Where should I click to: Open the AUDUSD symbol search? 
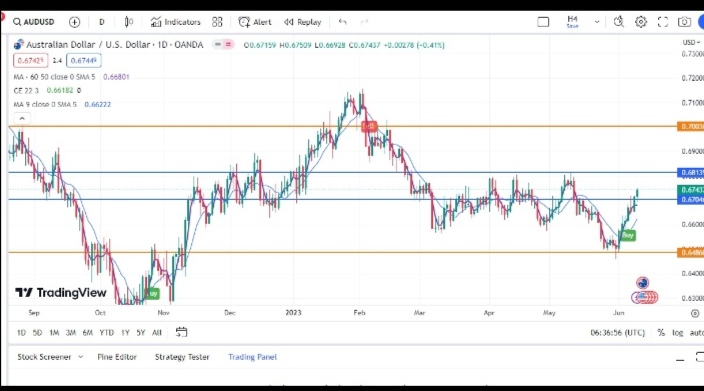click(34, 22)
